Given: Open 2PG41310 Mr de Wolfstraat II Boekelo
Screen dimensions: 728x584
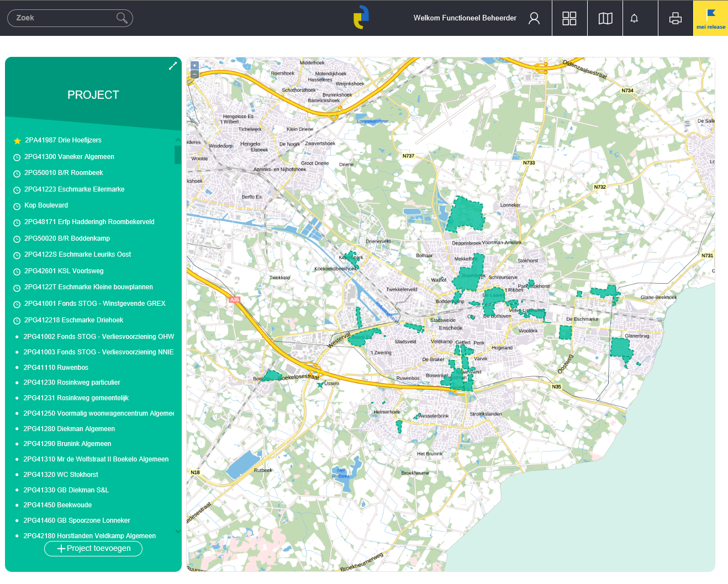Looking at the screenshot, I should coord(96,459).
